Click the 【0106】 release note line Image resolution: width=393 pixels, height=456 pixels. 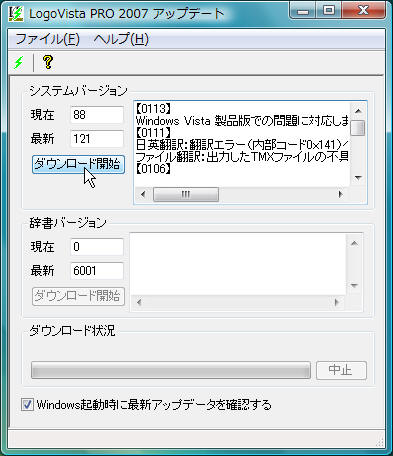click(x=153, y=169)
